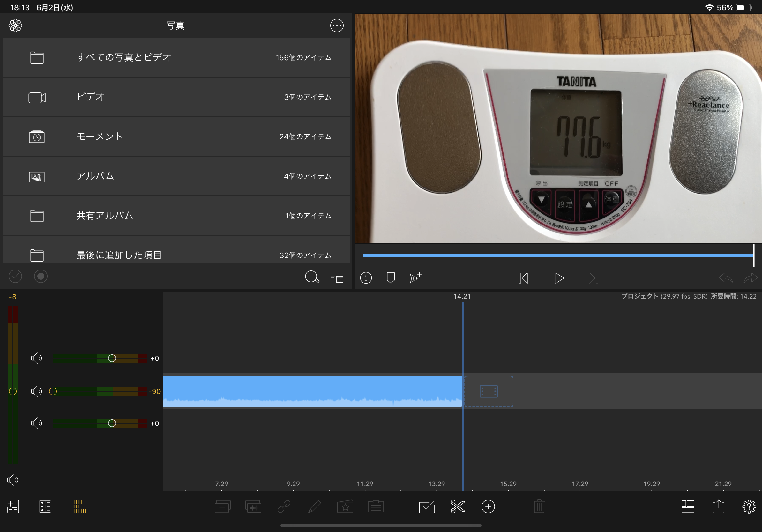Tap the 18:13 clock in status bar

point(20,8)
